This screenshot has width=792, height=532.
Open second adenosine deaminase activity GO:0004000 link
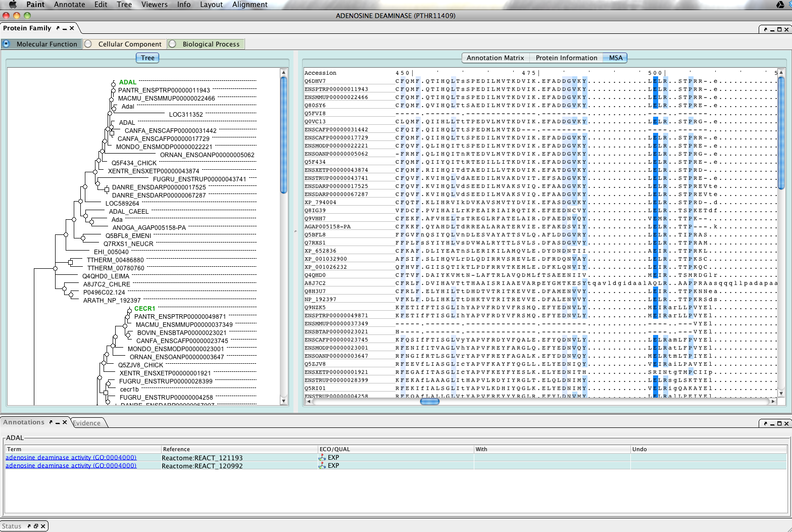[x=71, y=465]
